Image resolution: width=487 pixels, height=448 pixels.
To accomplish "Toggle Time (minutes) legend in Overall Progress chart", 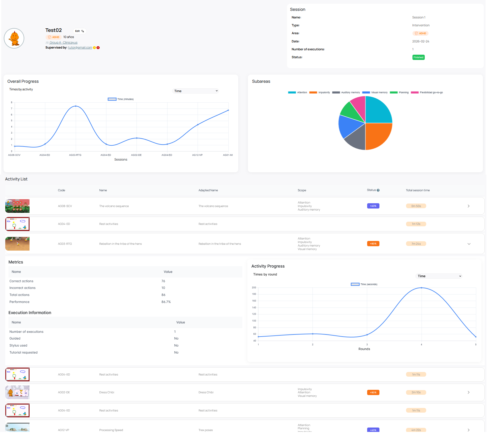I will pos(121,99).
